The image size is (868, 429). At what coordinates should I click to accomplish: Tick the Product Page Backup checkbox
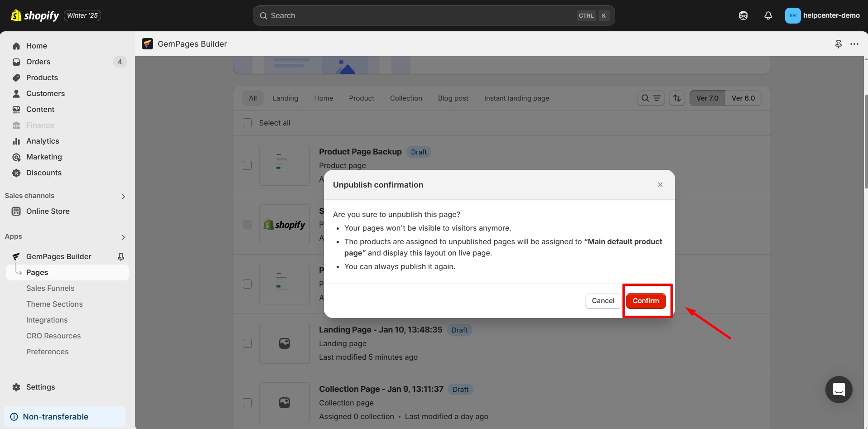(247, 165)
